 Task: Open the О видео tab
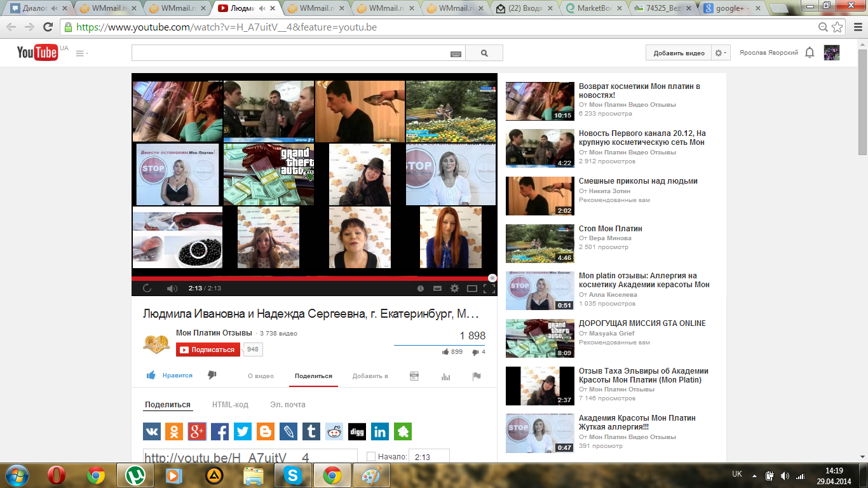click(261, 376)
